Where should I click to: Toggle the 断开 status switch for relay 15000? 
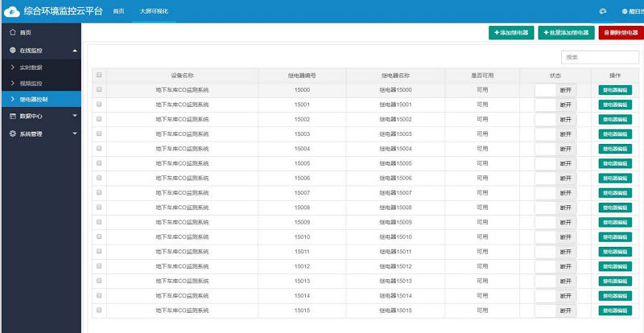tap(555, 90)
